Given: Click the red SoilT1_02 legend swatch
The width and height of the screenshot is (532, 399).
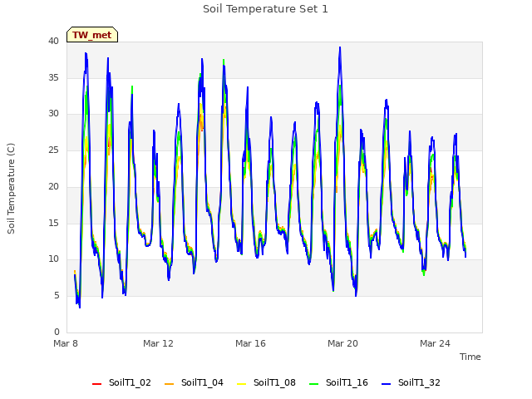Looking at the screenshot, I should [96, 384].
